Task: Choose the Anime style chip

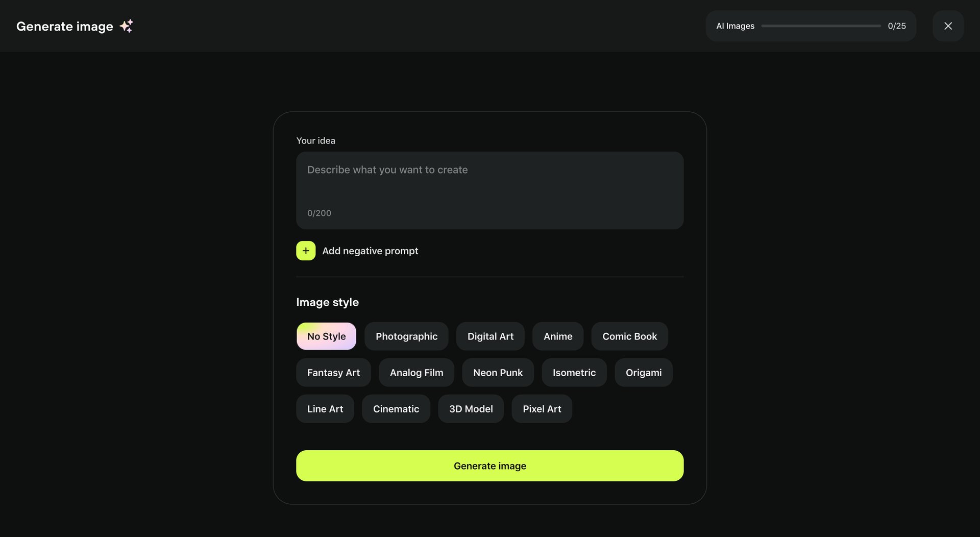Action: tap(557, 336)
